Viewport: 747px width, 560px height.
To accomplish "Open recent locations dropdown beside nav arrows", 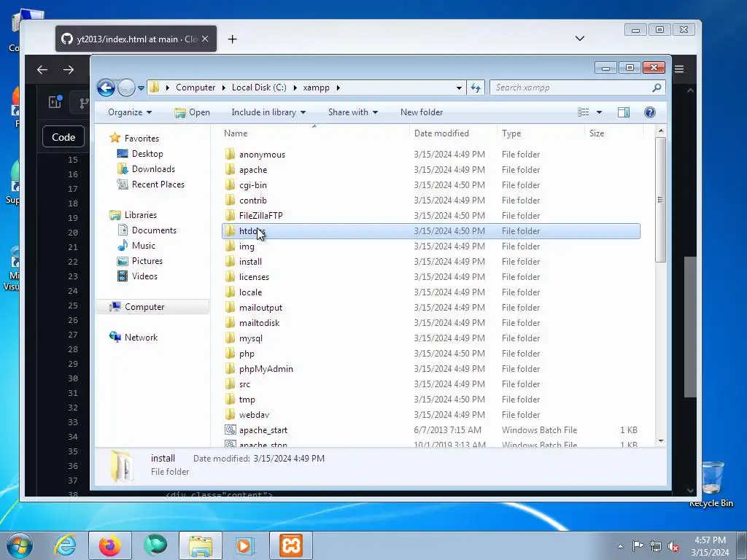I will click(141, 88).
